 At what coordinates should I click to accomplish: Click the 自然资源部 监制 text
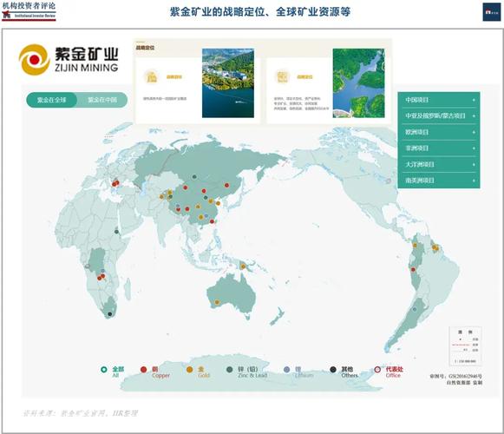click(x=464, y=383)
